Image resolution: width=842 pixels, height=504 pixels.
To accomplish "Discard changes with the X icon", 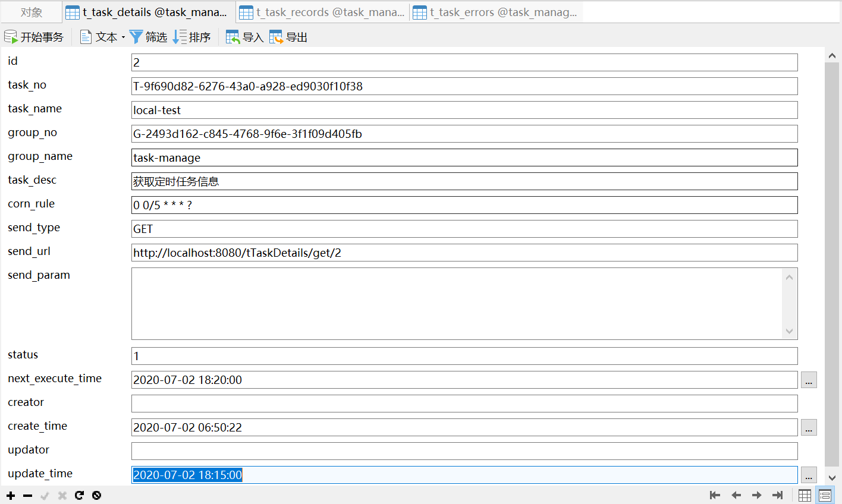I will pos(62,495).
